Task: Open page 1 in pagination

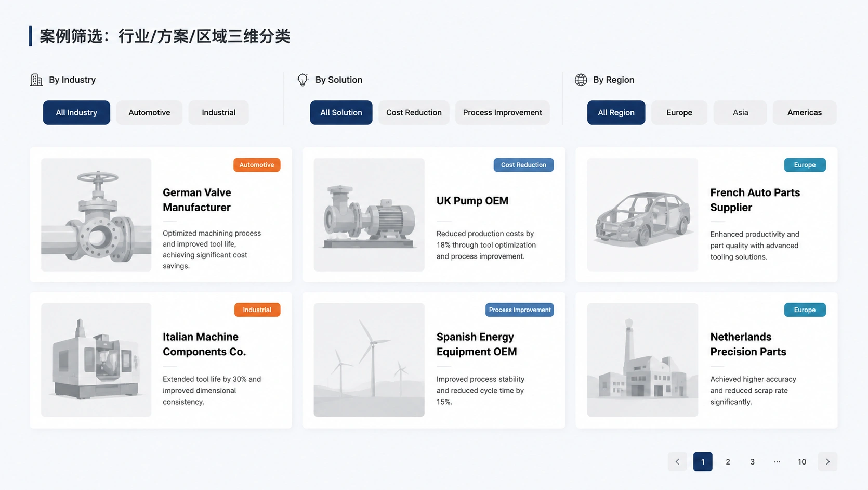Action: (703, 461)
